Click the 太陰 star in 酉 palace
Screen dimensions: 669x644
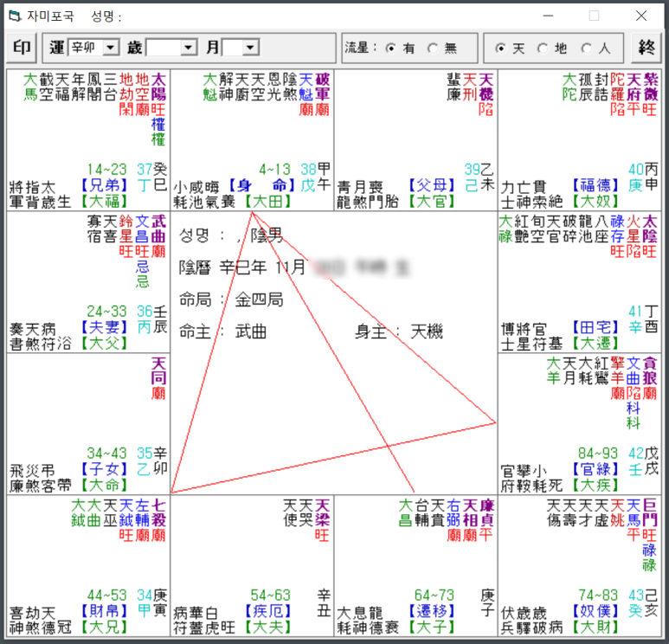tap(650, 229)
